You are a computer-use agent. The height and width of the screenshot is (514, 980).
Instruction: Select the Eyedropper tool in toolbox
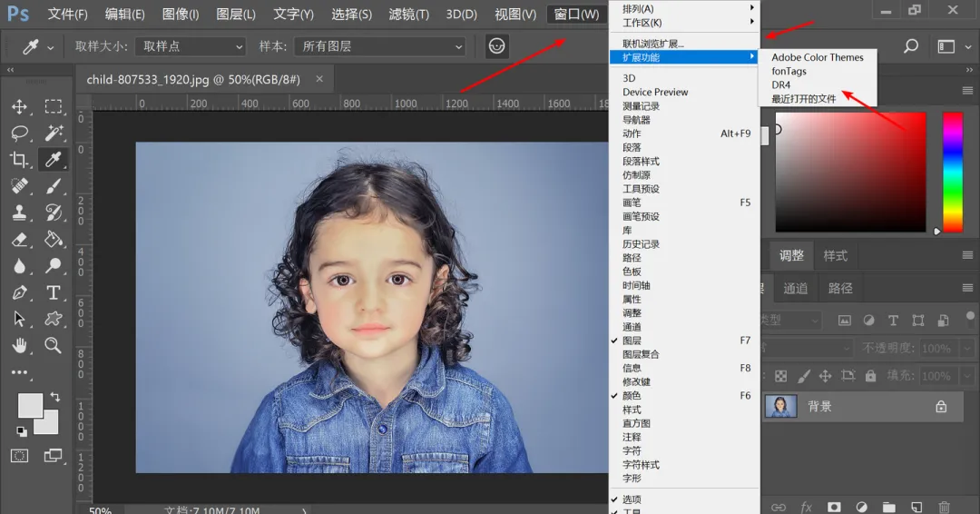coord(54,160)
